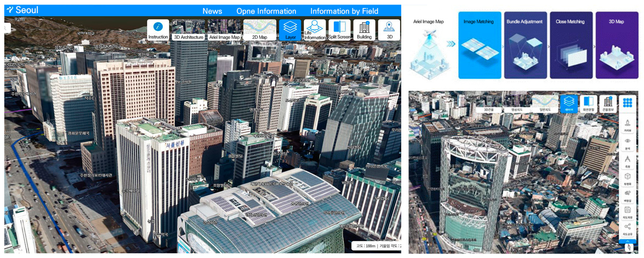Open the blue grid menu icon
This screenshot has height=258, width=644.
pyautogui.click(x=627, y=103)
